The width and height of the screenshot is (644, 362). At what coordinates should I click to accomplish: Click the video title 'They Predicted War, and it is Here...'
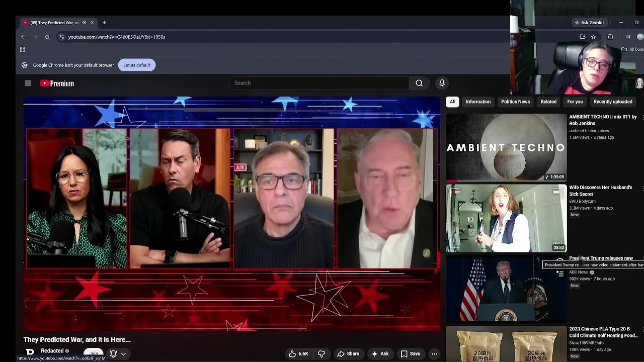[77, 340]
